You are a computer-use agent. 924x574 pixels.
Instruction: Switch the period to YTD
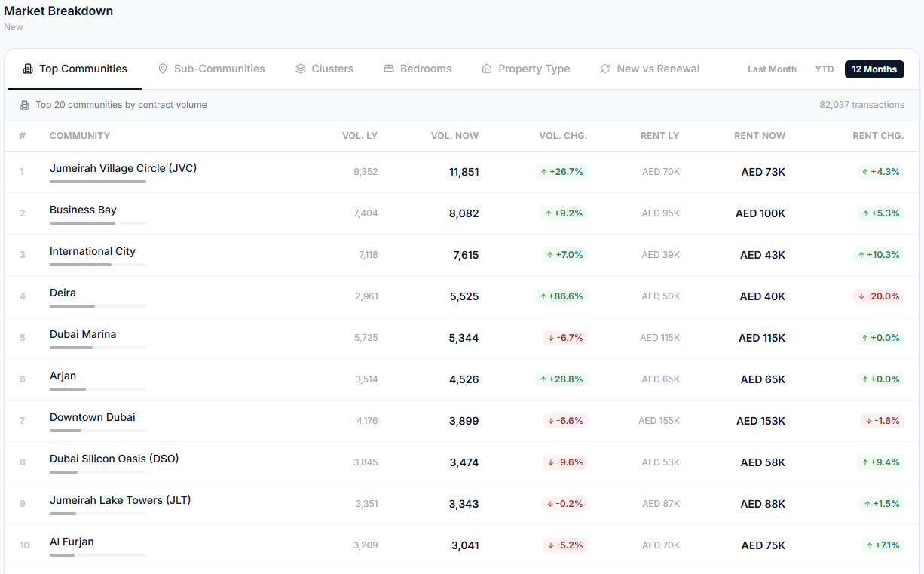825,69
